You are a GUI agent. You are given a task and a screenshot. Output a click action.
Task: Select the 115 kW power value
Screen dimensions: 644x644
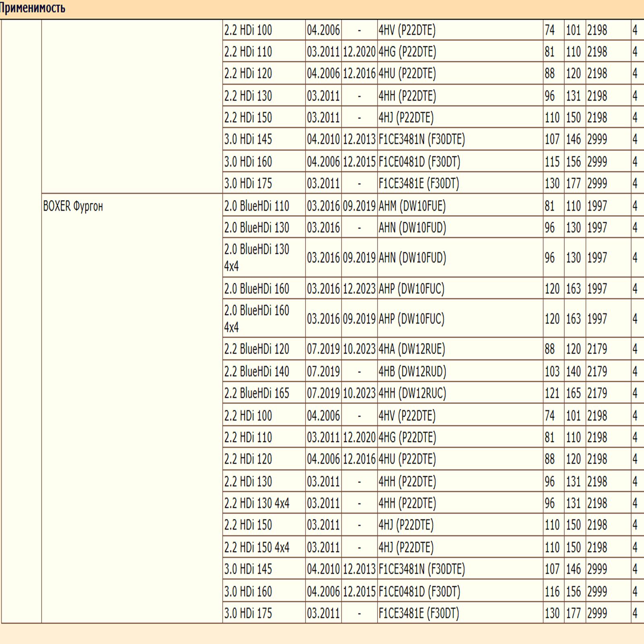552,162
